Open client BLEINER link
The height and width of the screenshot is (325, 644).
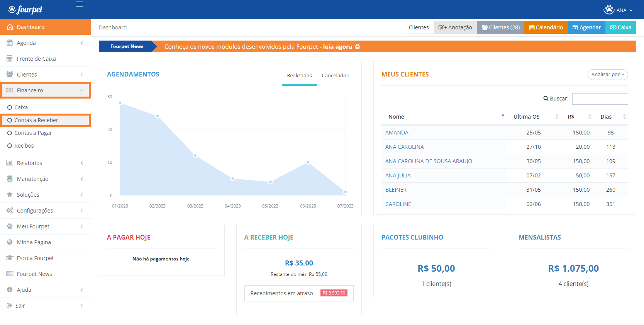tap(396, 190)
